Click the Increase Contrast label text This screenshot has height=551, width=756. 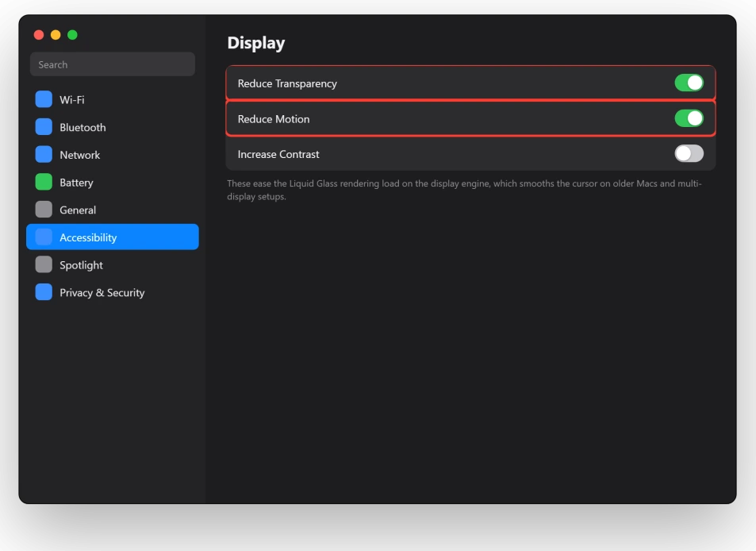pos(278,154)
